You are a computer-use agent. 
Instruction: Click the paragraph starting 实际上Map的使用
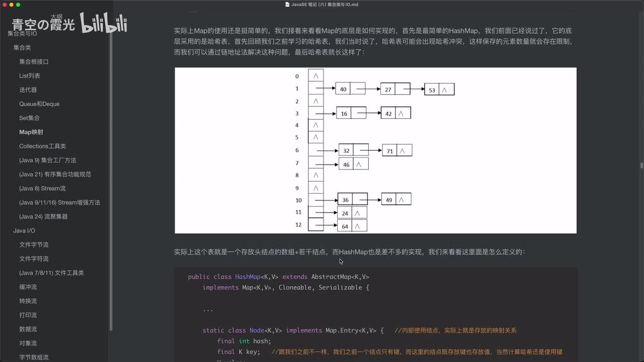tap(373, 41)
